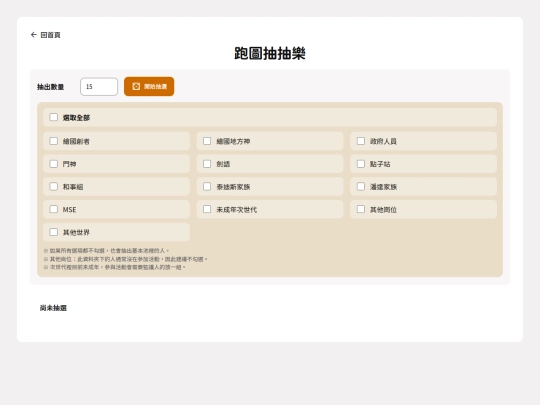Click the 尚未抽選 status text
This screenshot has height=405, width=540.
[x=53, y=308]
